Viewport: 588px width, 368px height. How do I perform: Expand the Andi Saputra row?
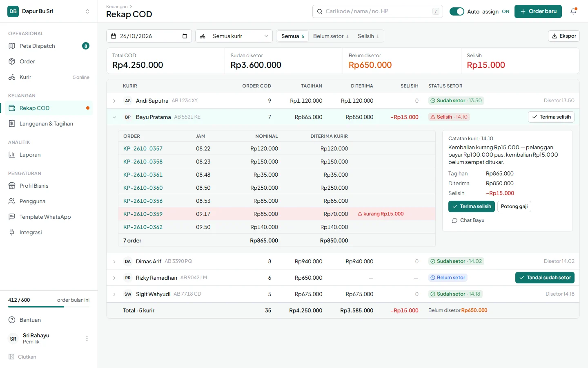tap(114, 101)
